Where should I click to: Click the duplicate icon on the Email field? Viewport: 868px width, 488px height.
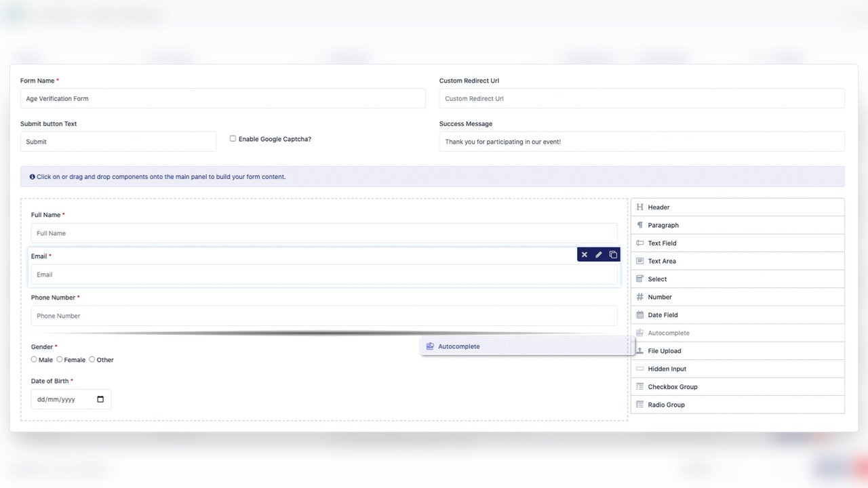(x=613, y=254)
